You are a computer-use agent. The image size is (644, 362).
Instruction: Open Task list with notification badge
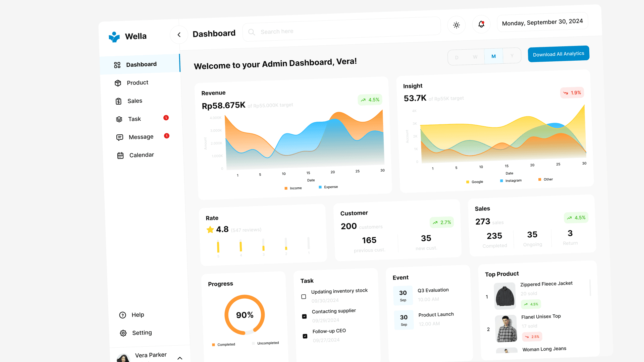[134, 119]
